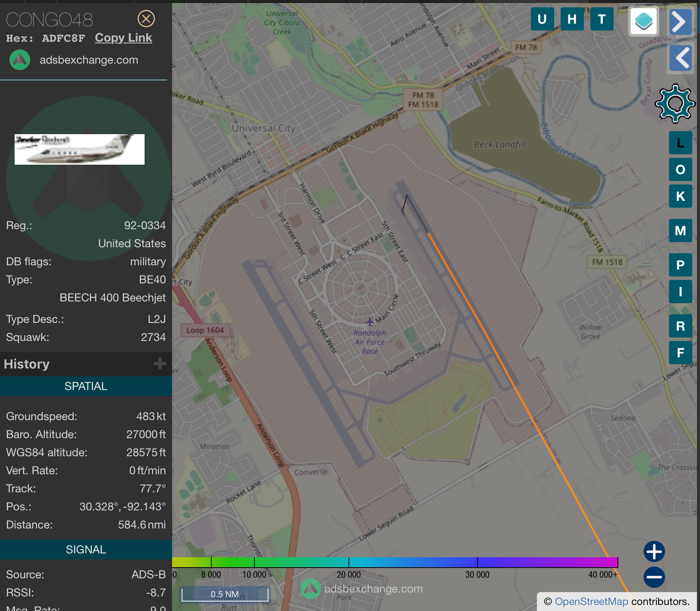This screenshot has width=700, height=611.
Task: Click the distance 584.6 nmi value
Action: (142, 525)
